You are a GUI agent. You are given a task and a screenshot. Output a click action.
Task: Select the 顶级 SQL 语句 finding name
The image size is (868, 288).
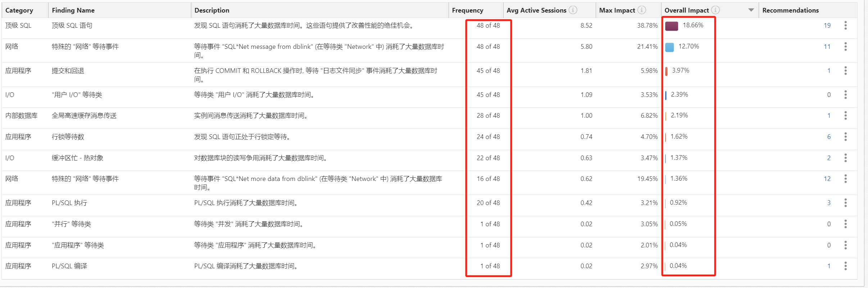click(72, 25)
